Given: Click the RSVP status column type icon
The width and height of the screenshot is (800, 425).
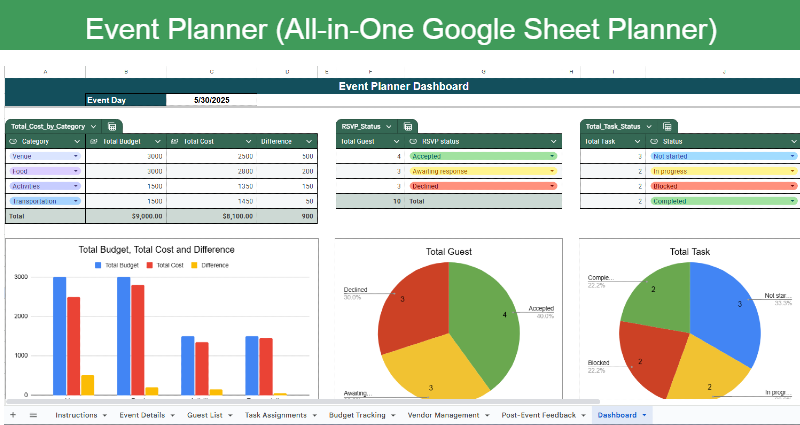Looking at the screenshot, I should [414, 141].
